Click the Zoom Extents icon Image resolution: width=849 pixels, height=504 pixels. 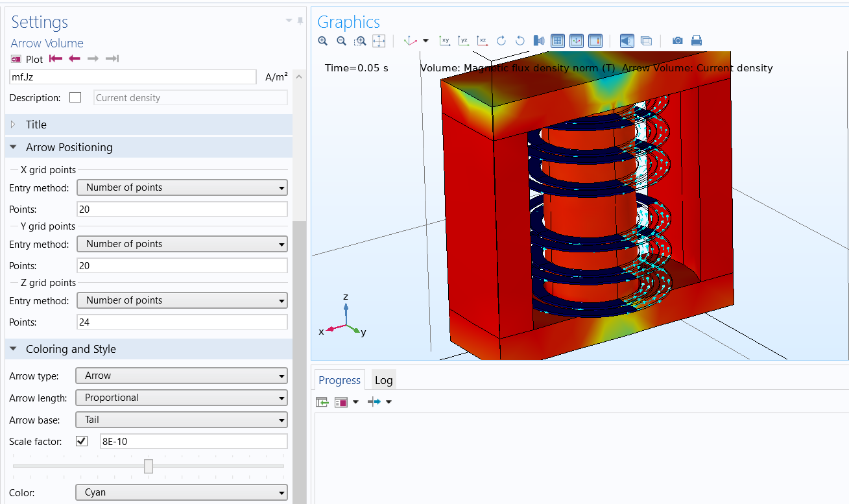point(379,41)
